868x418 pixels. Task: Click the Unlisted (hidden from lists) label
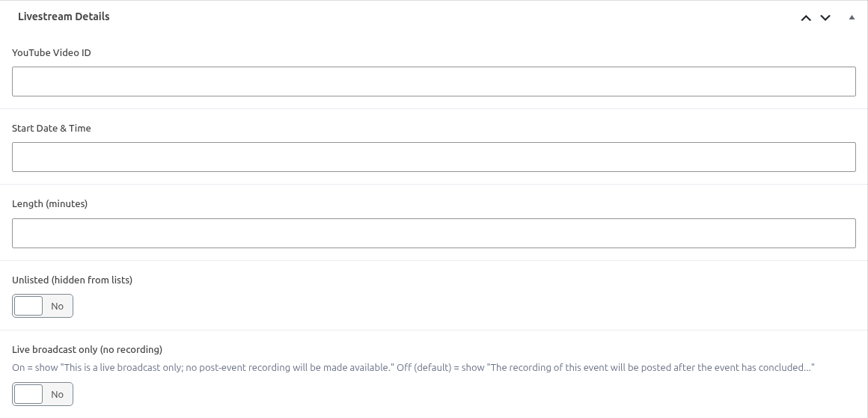72,280
